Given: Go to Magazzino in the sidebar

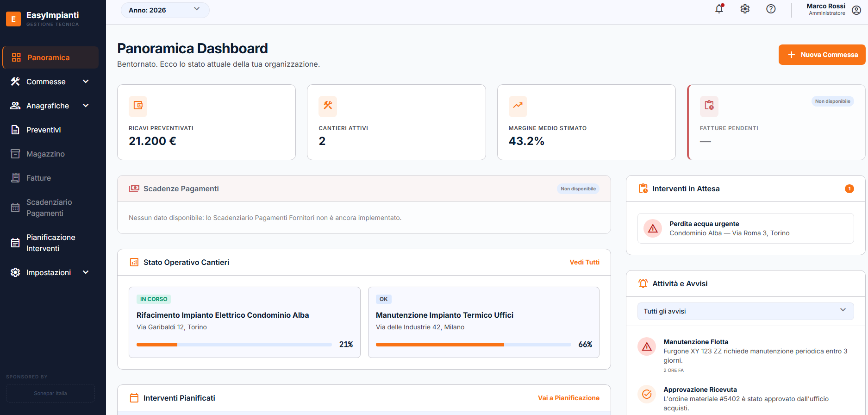Looking at the screenshot, I should coord(50,154).
